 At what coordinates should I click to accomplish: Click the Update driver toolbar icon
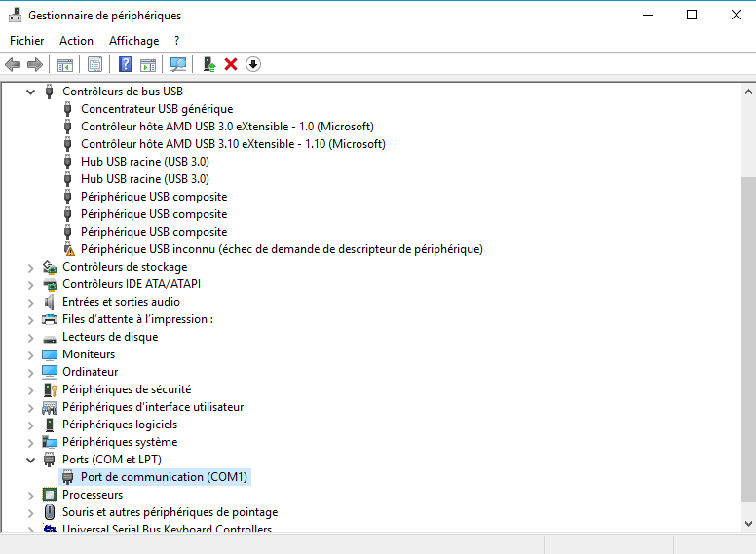pyautogui.click(x=208, y=64)
